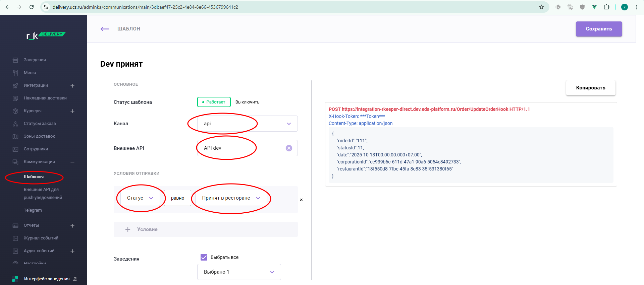Reload the page in the browser
This screenshot has width=644, height=285.
point(32,7)
